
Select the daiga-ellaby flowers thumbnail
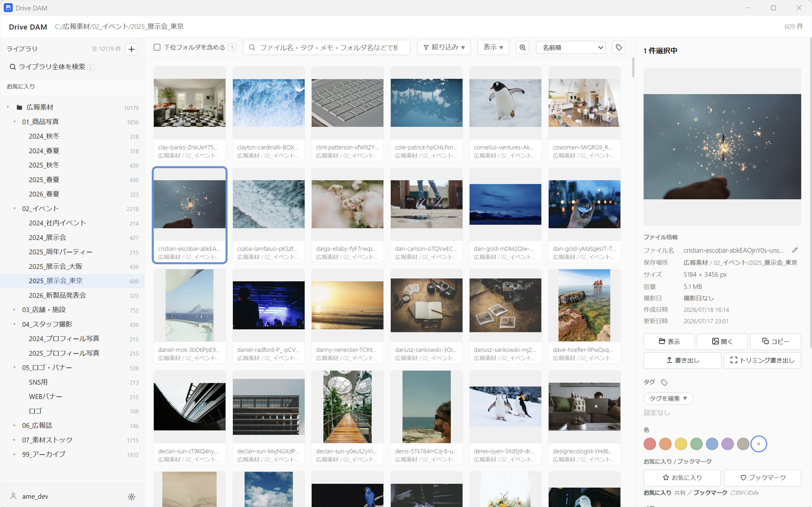(347, 204)
